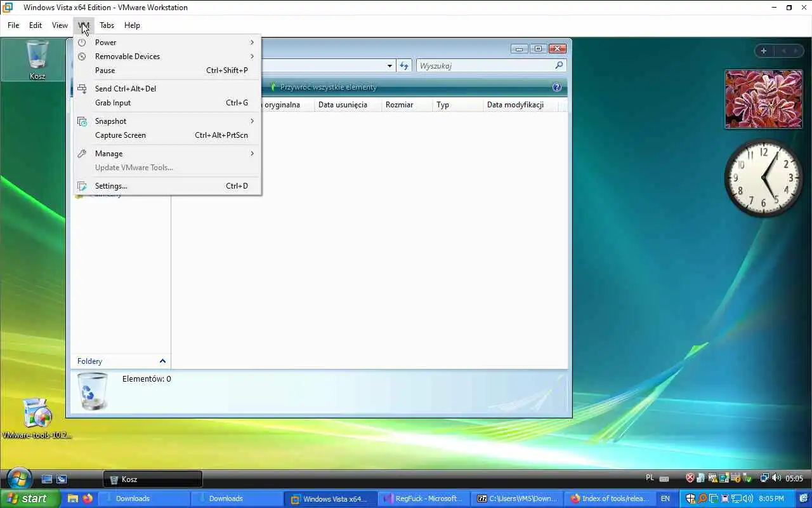Select Pause in the VM menu
Viewport: 812px width, 508px height.
(167, 70)
